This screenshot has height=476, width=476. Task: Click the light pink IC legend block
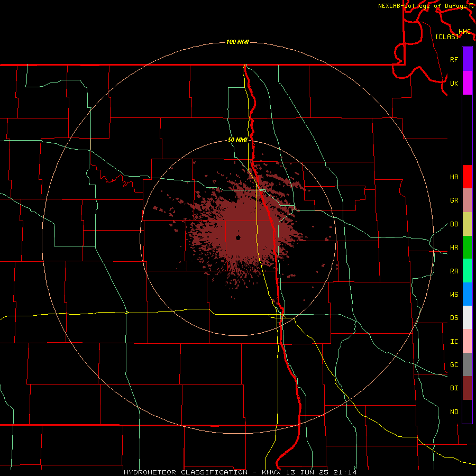click(x=467, y=341)
